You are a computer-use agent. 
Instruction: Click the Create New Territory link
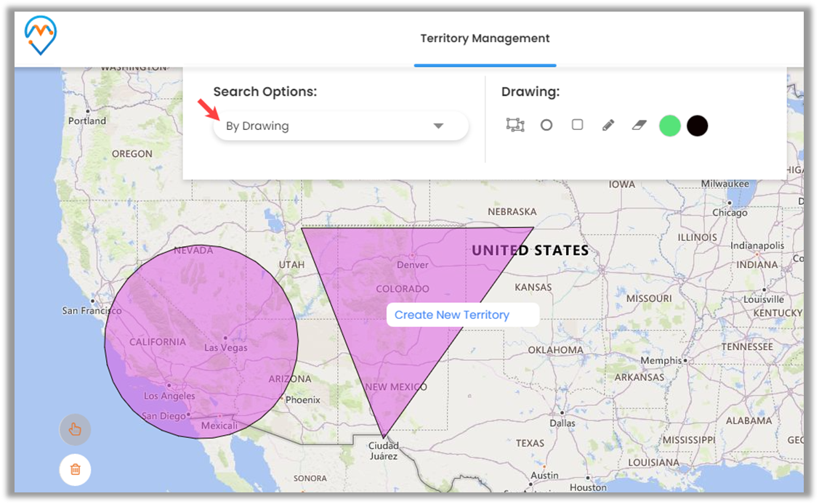[451, 315]
